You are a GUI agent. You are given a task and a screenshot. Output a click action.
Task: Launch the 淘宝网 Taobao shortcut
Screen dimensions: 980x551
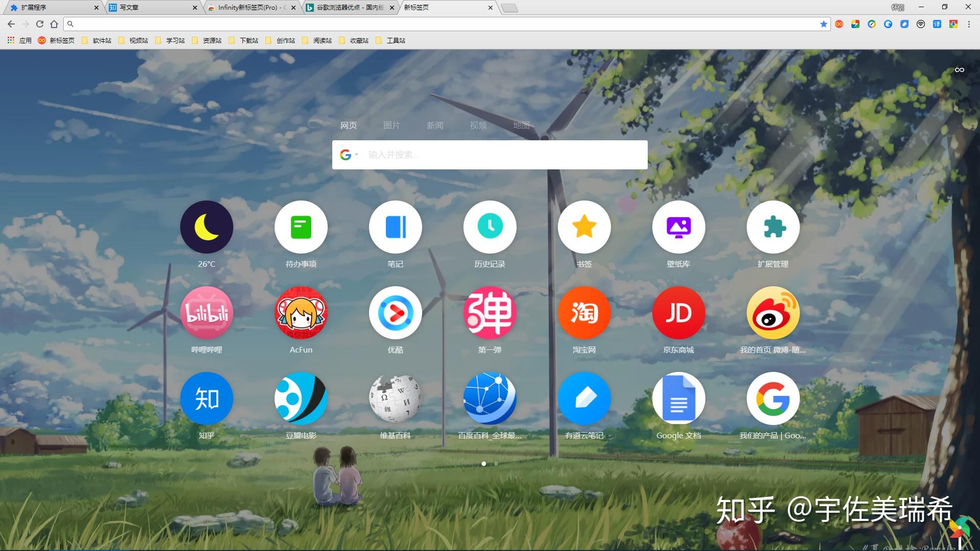(584, 313)
